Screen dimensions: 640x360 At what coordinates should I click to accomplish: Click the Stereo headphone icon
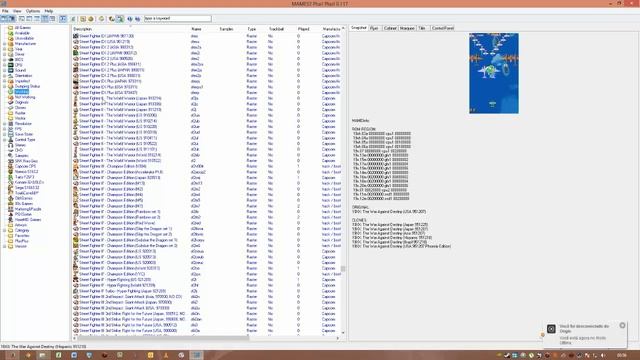[x=11, y=145]
